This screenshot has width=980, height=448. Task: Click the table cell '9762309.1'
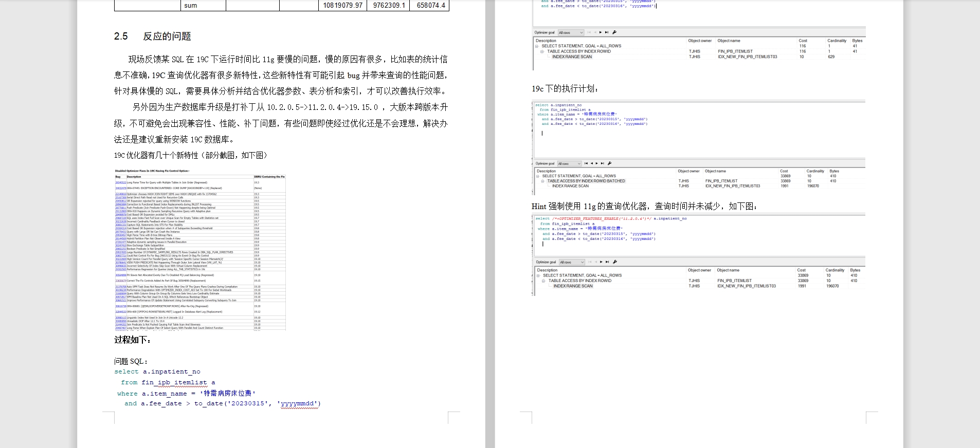[389, 5]
